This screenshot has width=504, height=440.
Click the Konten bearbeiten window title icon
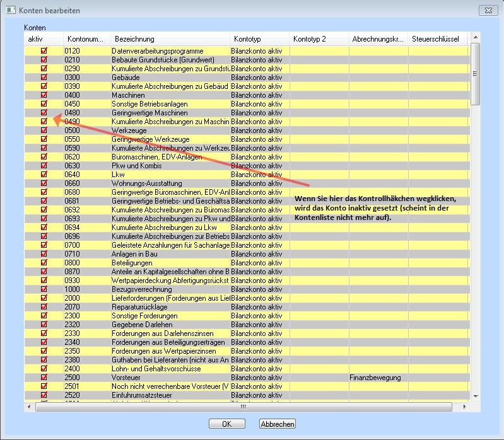tap(11, 11)
